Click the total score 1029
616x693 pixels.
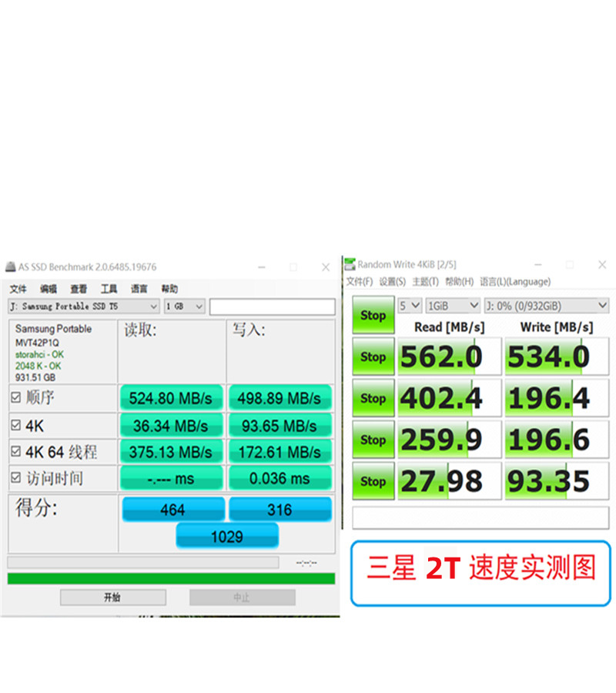(227, 536)
